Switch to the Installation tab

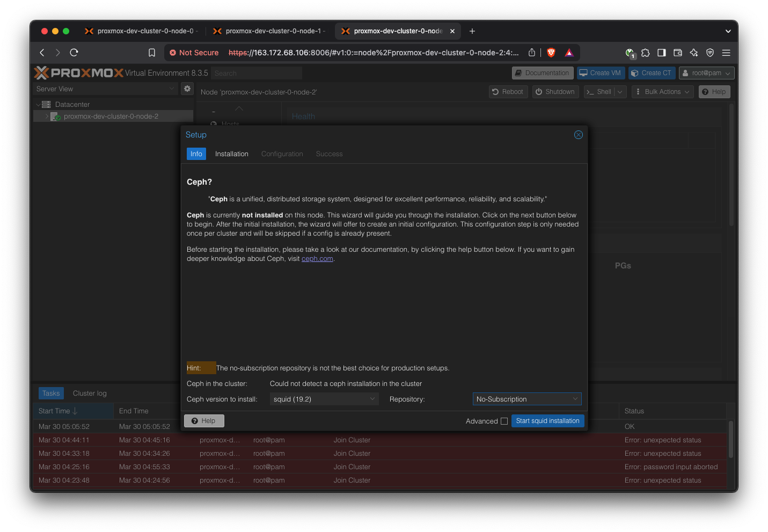pyautogui.click(x=231, y=154)
